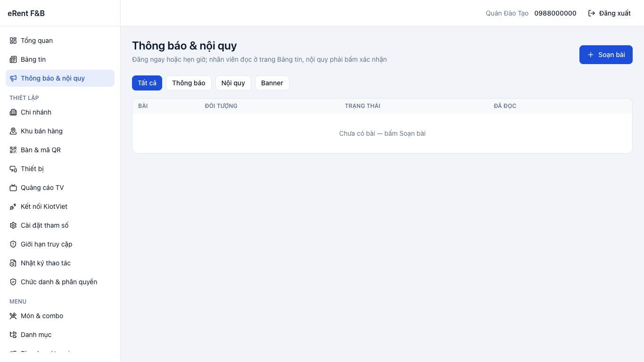Select the Tất cả filter tab
The height and width of the screenshot is (362, 644).
[x=147, y=83]
